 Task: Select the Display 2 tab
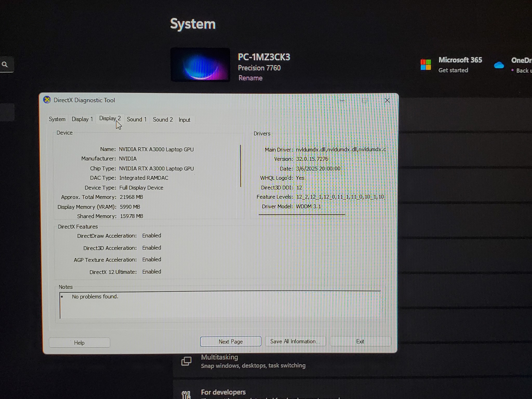click(x=110, y=118)
